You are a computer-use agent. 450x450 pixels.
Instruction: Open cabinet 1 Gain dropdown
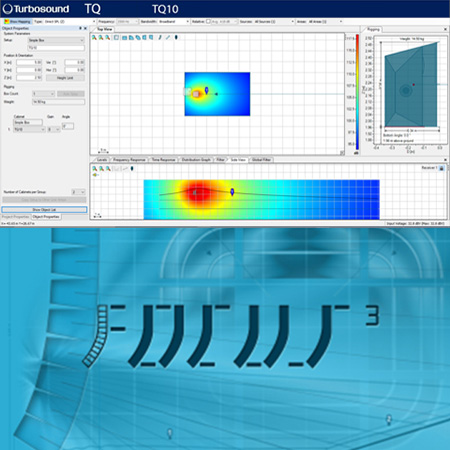point(53,129)
